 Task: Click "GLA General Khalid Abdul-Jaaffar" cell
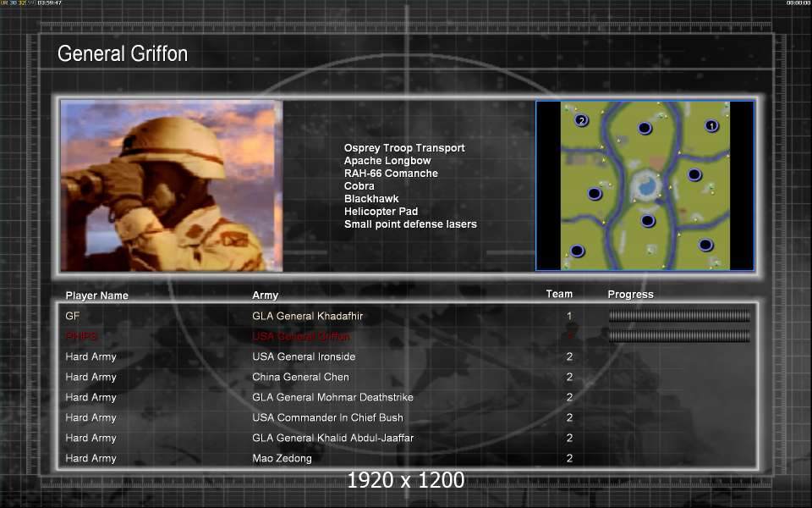[x=333, y=438]
